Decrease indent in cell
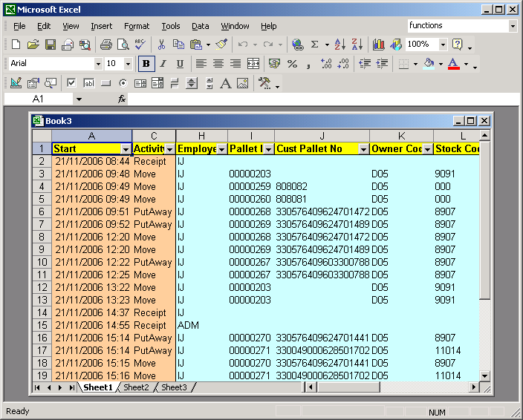The width and height of the screenshot is (523, 420). tap(365, 64)
